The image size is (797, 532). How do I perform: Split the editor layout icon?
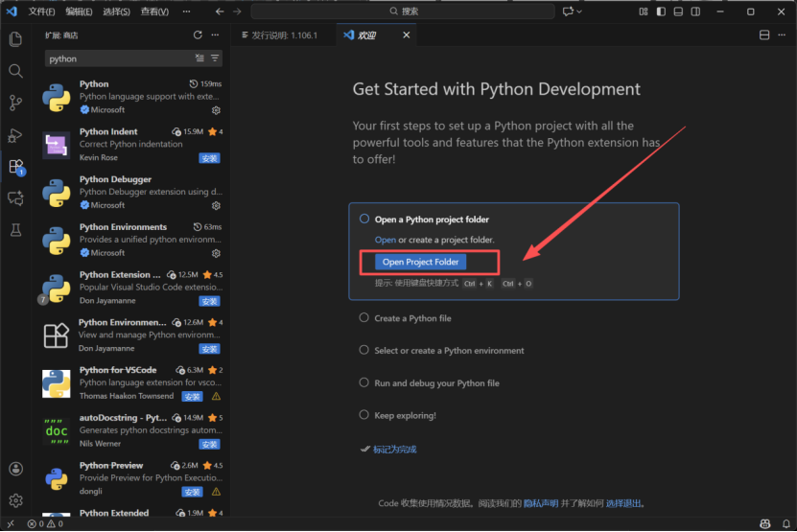pyautogui.click(x=764, y=35)
